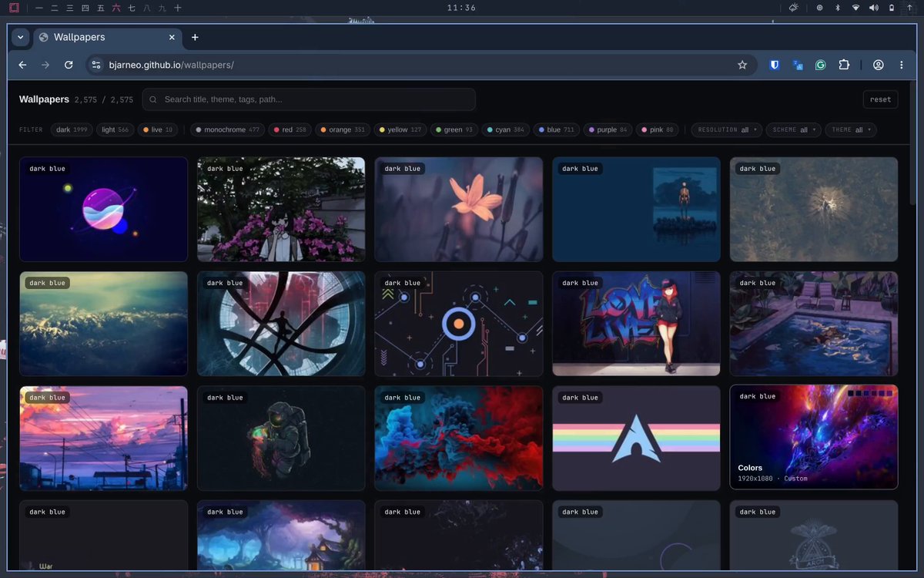Viewport: 924px width, 578px height.
Task: Toggle the live filter chip
Action: tap(158, 129)
